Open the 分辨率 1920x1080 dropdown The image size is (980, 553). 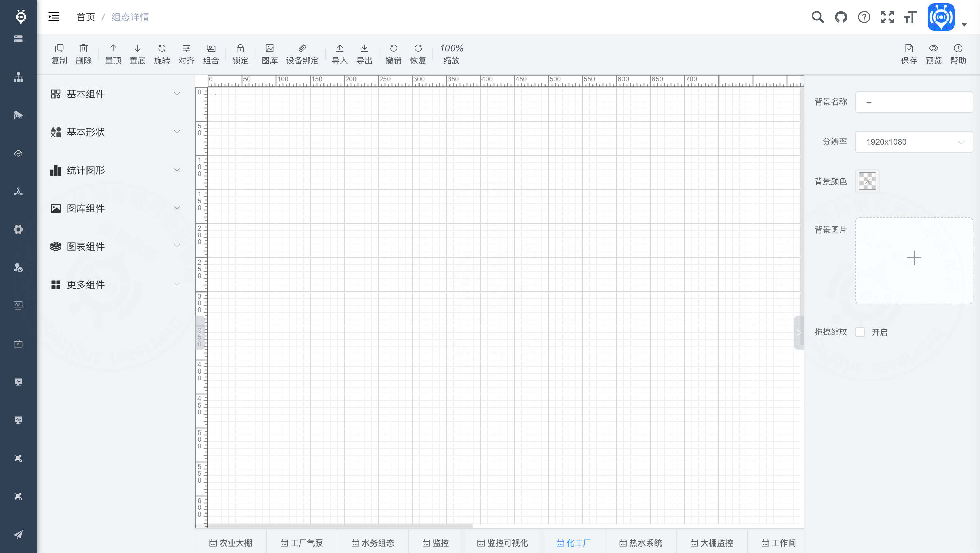pyautogui.click(x=914, y=142)
